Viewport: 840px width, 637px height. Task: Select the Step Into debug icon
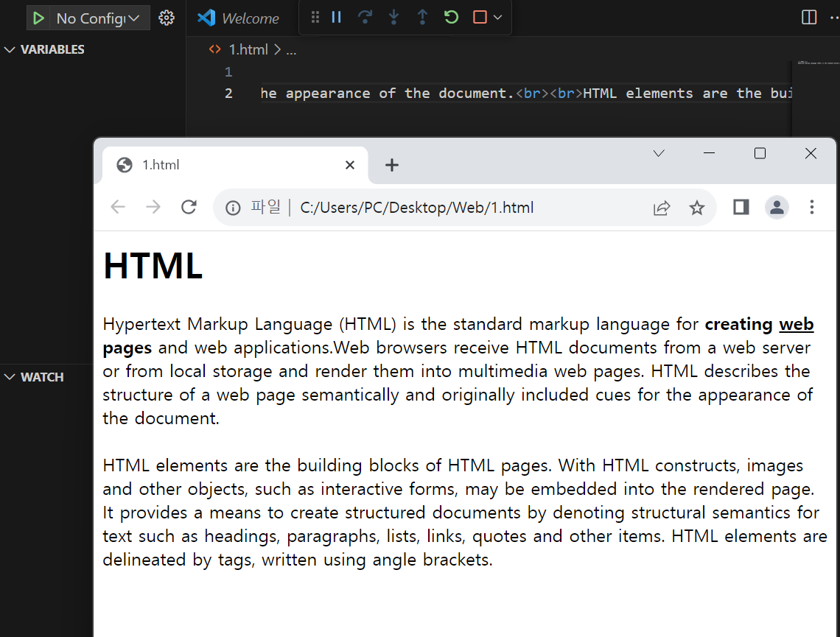[x=393, y=17]
